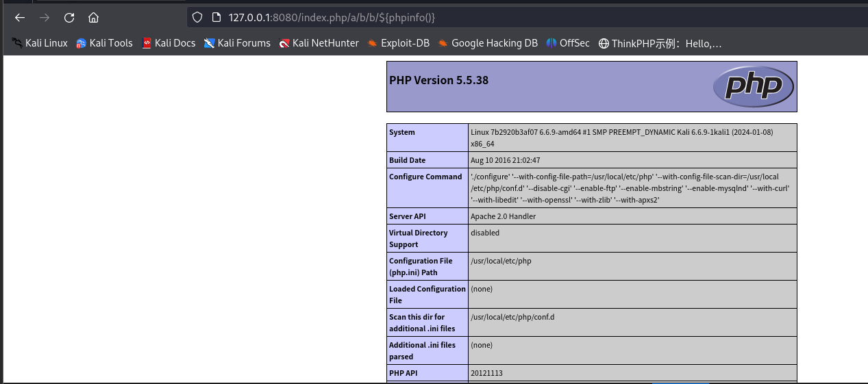Open the Kali Tools bookmark
The height and width of the screenshot is (384, 868).
(104, 43)
